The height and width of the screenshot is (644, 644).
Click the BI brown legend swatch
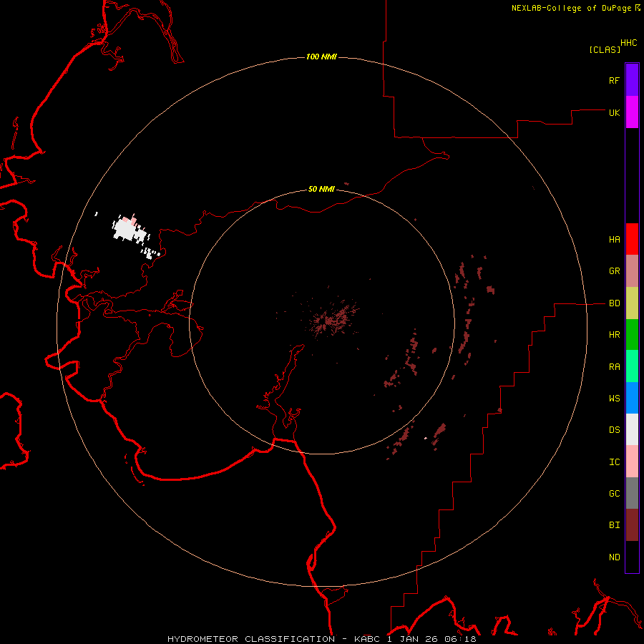(x=632, y=525)
